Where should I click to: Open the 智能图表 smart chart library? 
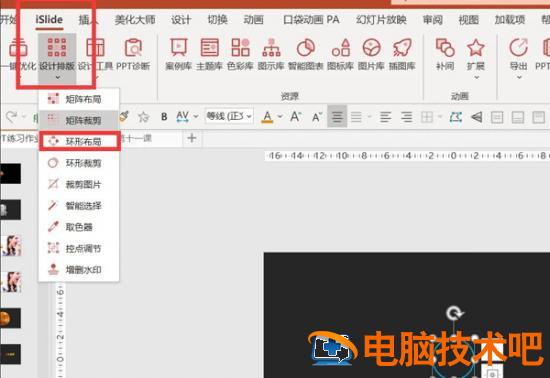[x=306, y=54]
